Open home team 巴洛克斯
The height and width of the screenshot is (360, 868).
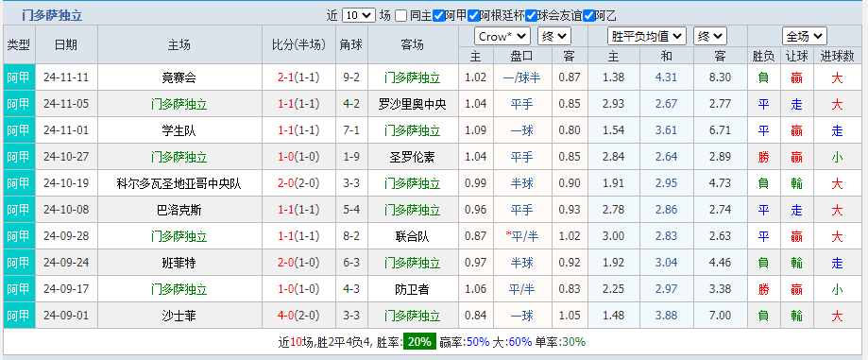click(179, 210)
